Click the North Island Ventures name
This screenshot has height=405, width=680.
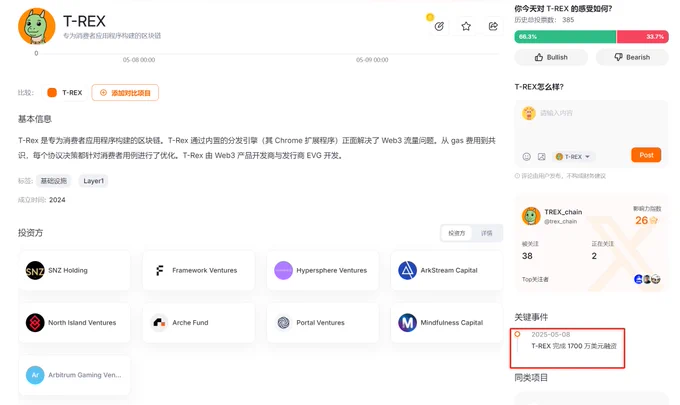(x=82, y=323)
